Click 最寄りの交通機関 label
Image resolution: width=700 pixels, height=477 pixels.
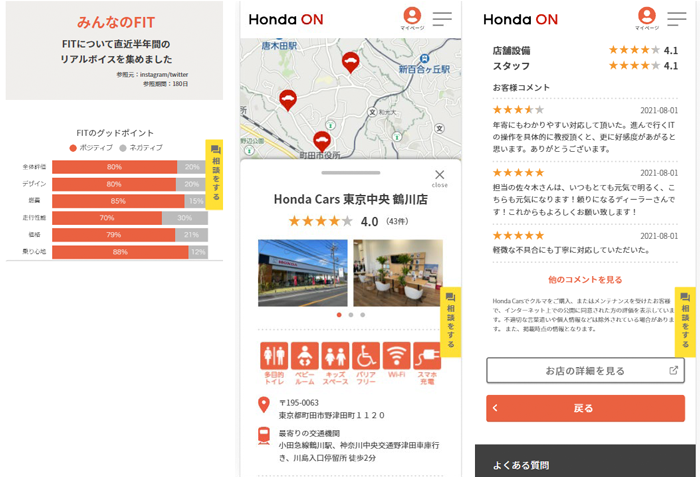coord(309,433)
